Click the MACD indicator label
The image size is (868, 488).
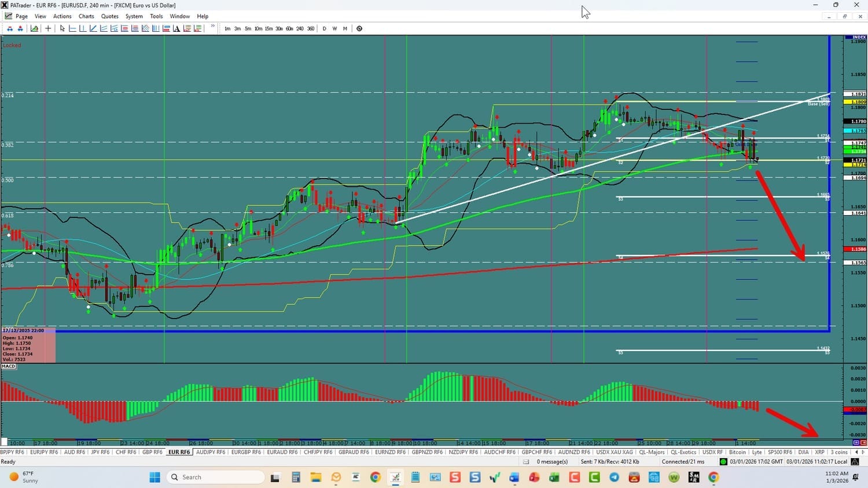[x=9, y=366]
